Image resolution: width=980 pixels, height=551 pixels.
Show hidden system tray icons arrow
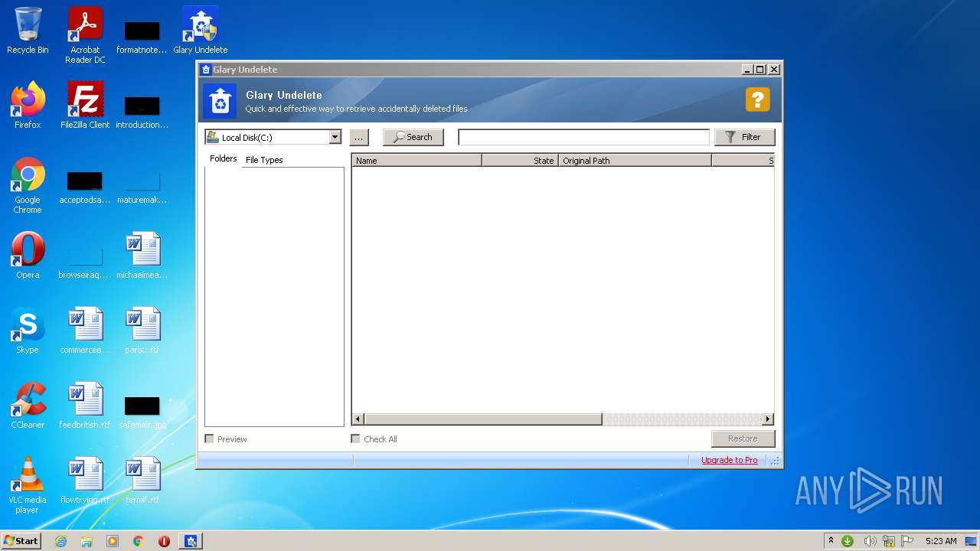point(831,541)
